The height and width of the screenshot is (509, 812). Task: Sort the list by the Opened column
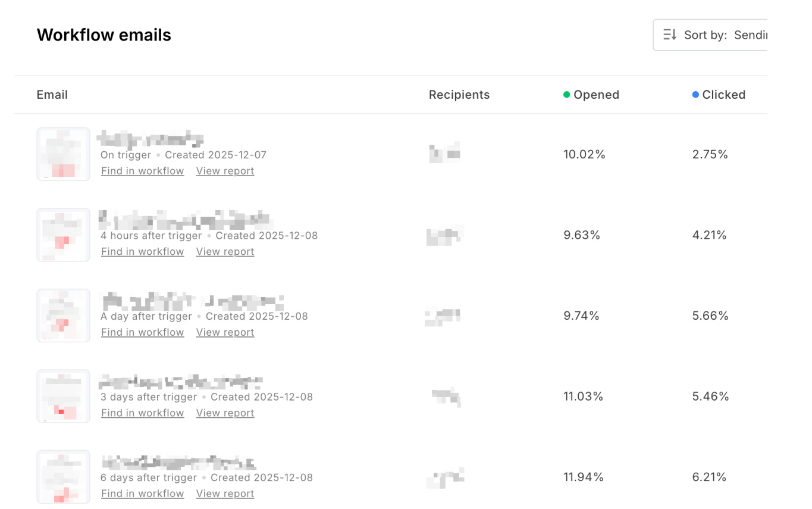coord(596,94)
